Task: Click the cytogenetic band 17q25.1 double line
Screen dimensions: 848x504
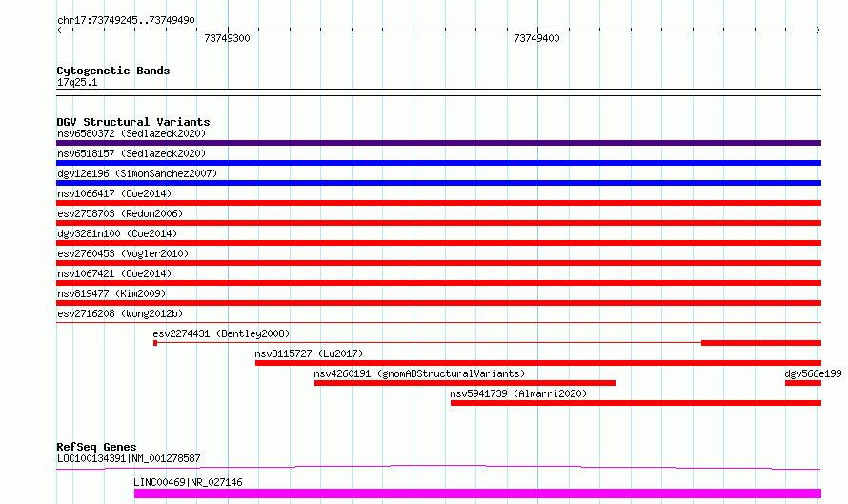Action: coord(438,92)
